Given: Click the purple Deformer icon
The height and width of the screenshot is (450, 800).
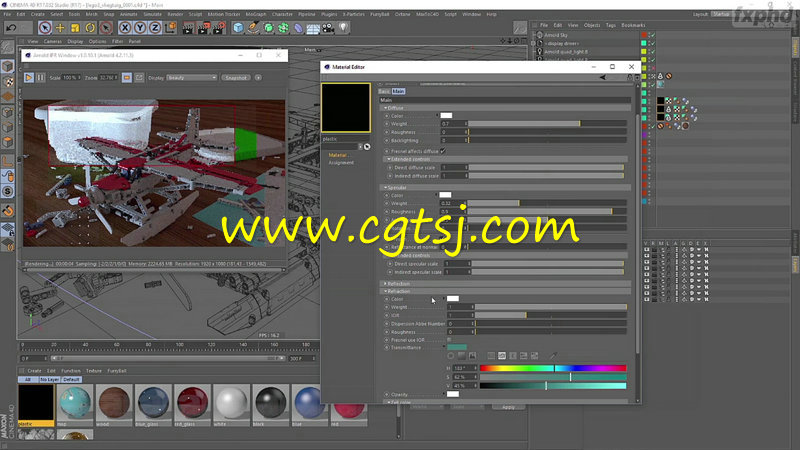Looking at the screenshot, I should pos(298,28).
